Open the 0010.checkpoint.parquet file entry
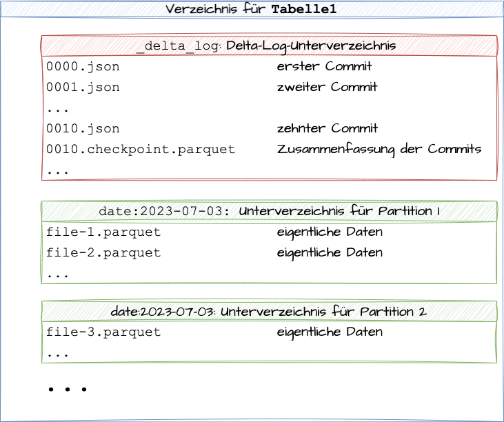The height and width of the screenshot is (422, 504). tap(141, 150)
